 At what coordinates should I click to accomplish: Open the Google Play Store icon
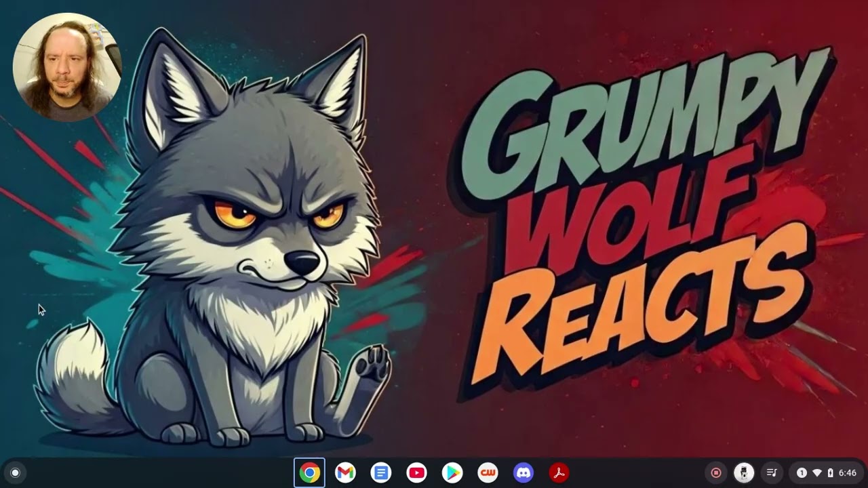coord(452,472)
